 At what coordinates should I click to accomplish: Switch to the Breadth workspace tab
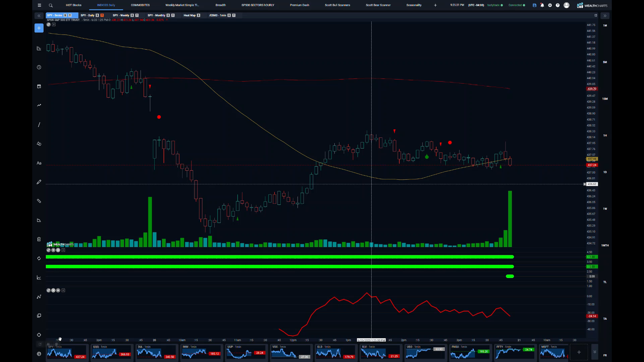coord(220,5)
